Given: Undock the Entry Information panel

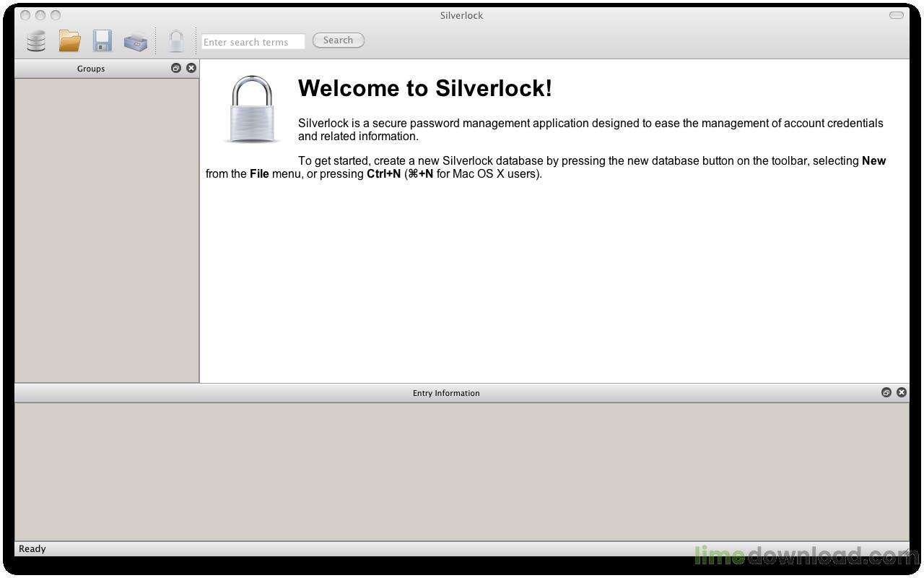Looking at the screenshot, I should (886, 392).
